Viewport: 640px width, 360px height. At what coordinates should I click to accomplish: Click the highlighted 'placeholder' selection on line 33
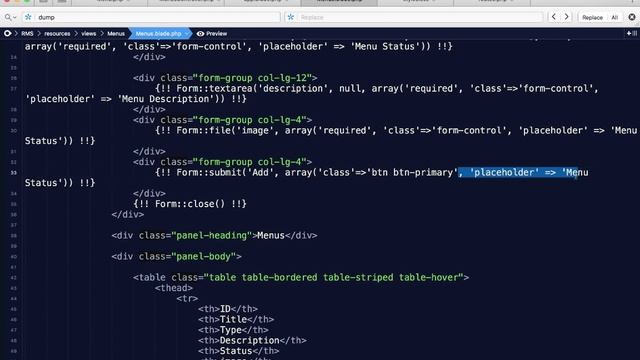tap(518, 172)
